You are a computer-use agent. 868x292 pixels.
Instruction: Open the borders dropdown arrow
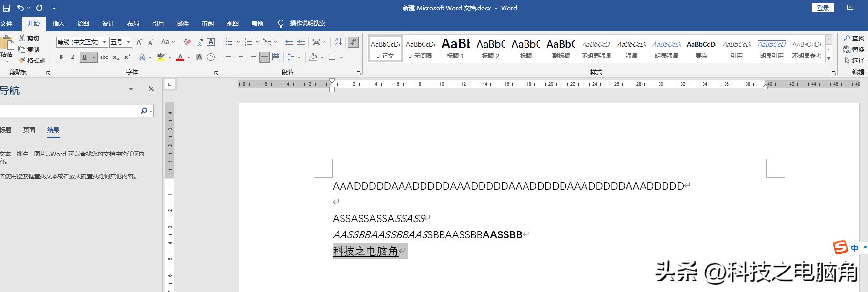point(341,57)
